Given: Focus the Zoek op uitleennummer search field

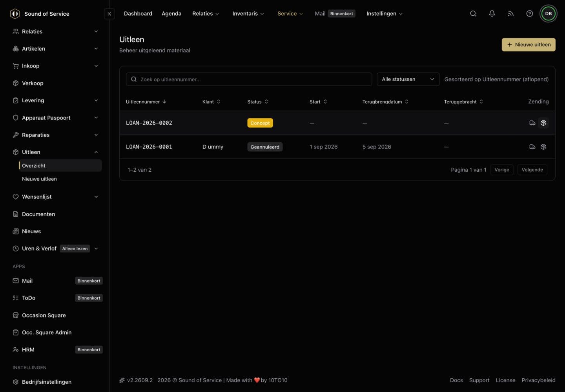Looking at the screenshot, I should (249, 79).
